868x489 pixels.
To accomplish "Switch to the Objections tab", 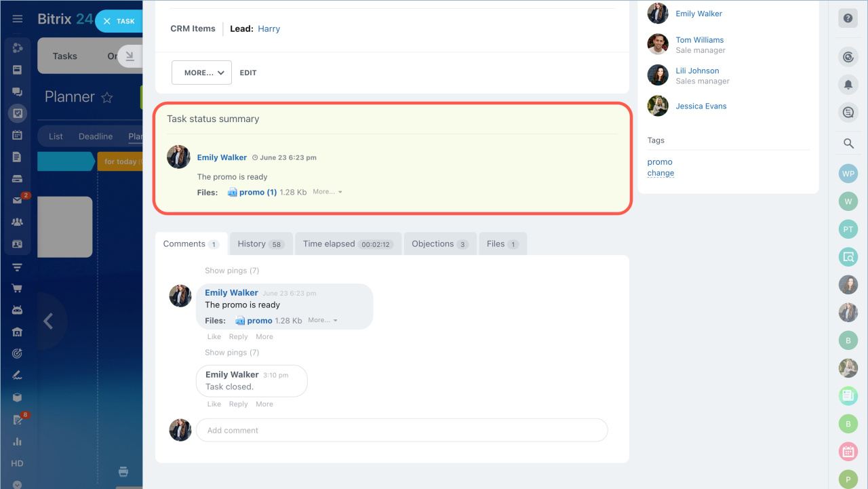I will tap(440, 244).
